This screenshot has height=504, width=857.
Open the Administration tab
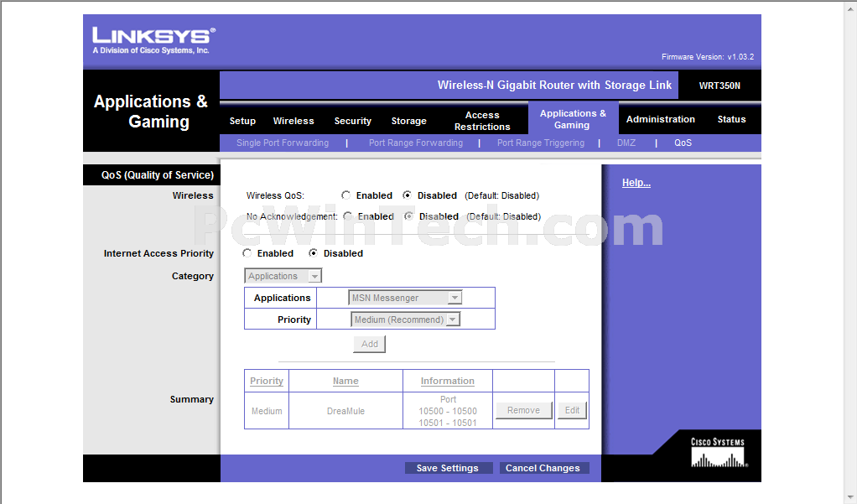[660, 119]
